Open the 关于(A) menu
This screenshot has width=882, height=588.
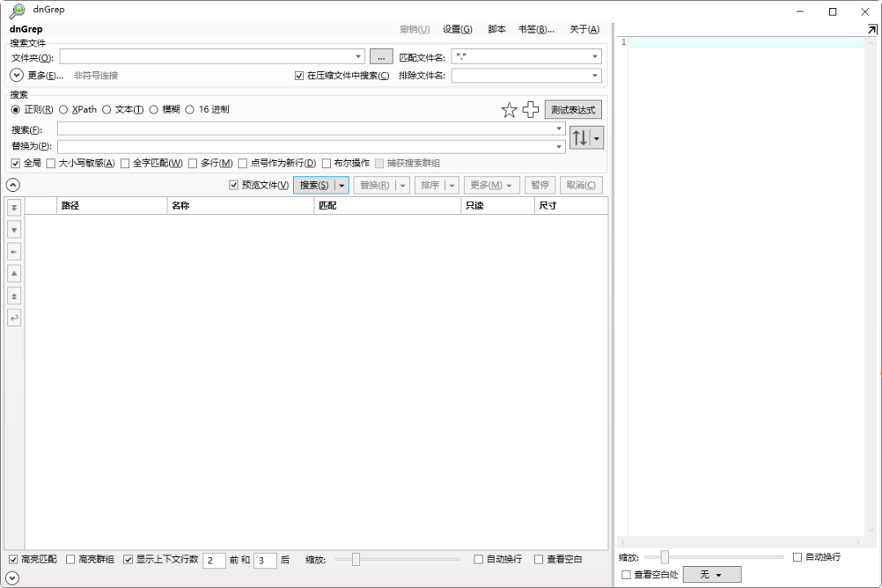(x=585, y=29)
